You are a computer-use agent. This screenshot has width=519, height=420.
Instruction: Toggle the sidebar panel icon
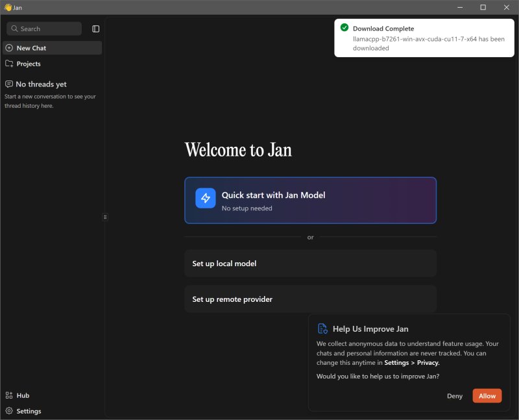(95, 29)
